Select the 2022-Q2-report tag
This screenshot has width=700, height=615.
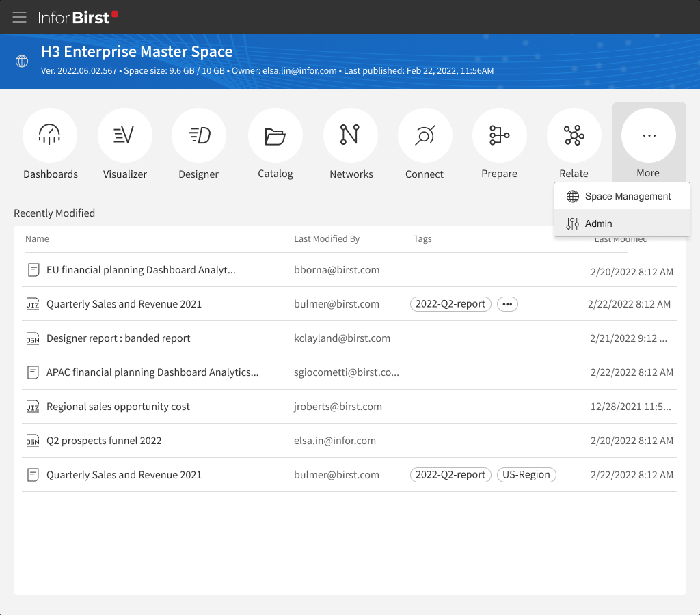click(450, 303)
